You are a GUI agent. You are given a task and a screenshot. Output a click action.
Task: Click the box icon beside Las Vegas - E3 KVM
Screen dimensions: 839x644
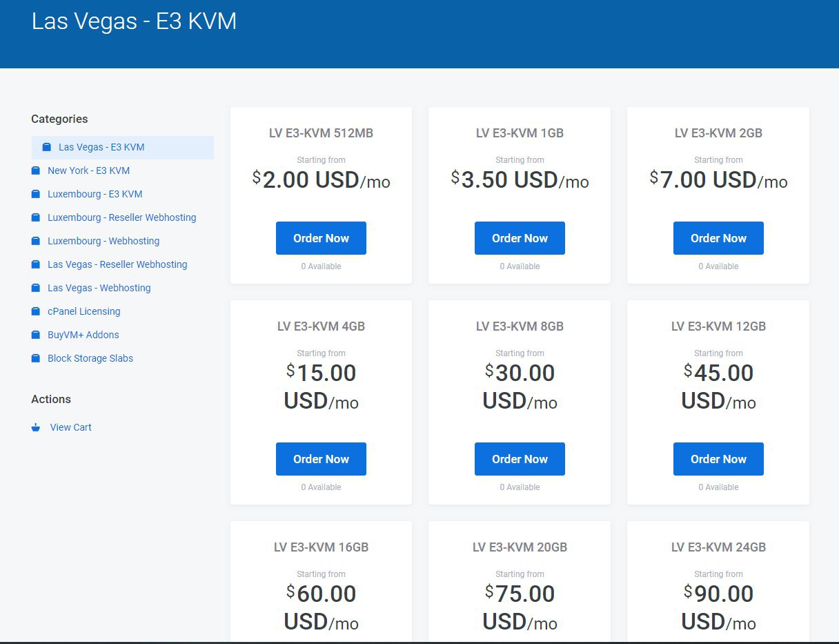(47, 147)
